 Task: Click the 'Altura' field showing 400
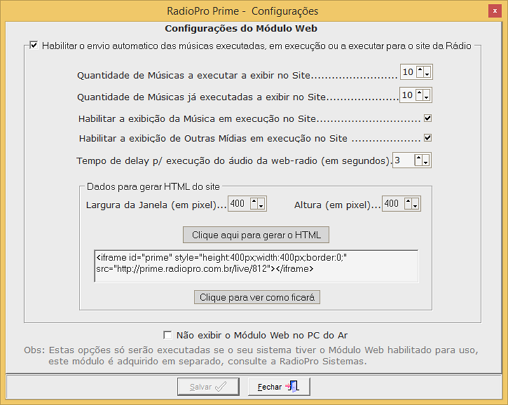(393, 204)
